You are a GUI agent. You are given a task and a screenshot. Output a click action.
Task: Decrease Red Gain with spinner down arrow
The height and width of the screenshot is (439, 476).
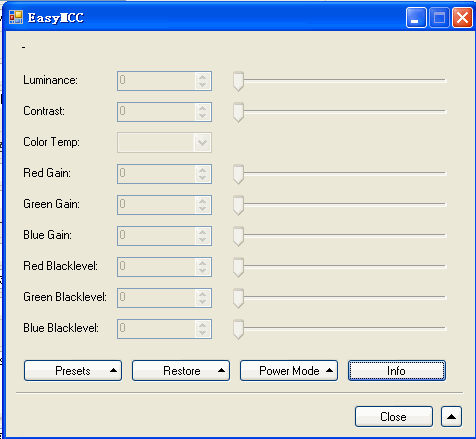pyautogui.click(x=202, y=178)
